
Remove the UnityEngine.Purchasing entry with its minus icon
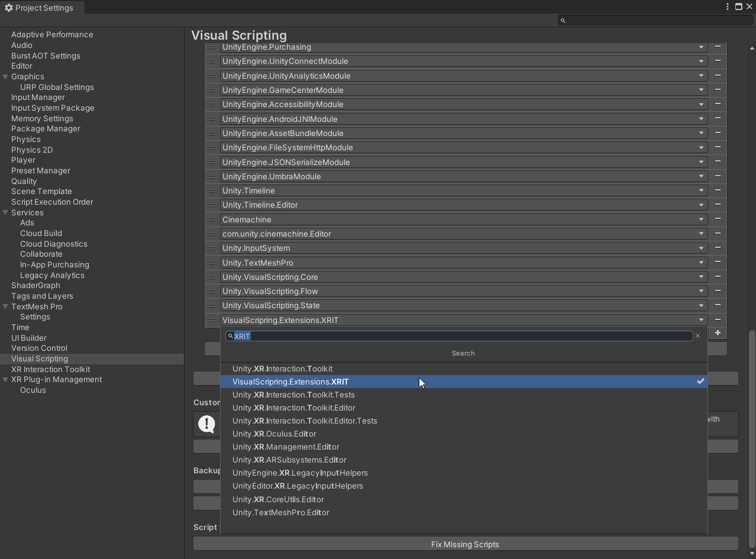pyautogui.click(x=718, y=47)
